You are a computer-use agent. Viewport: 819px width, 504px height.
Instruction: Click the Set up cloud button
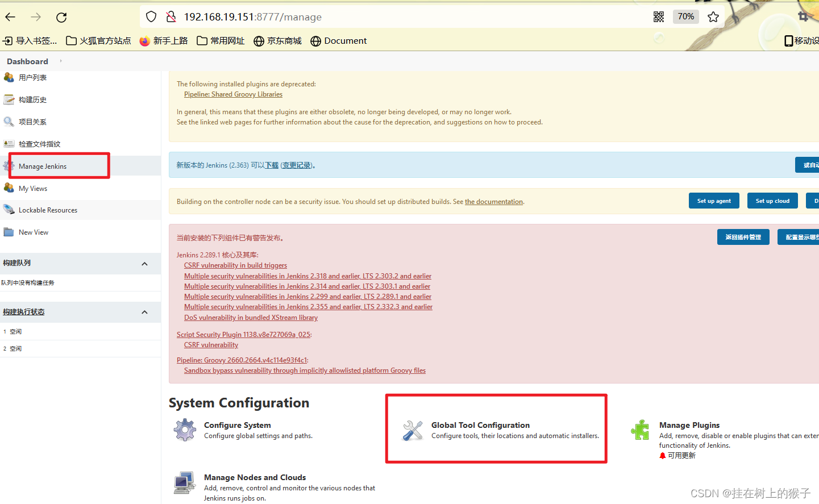tap(772, 201)
